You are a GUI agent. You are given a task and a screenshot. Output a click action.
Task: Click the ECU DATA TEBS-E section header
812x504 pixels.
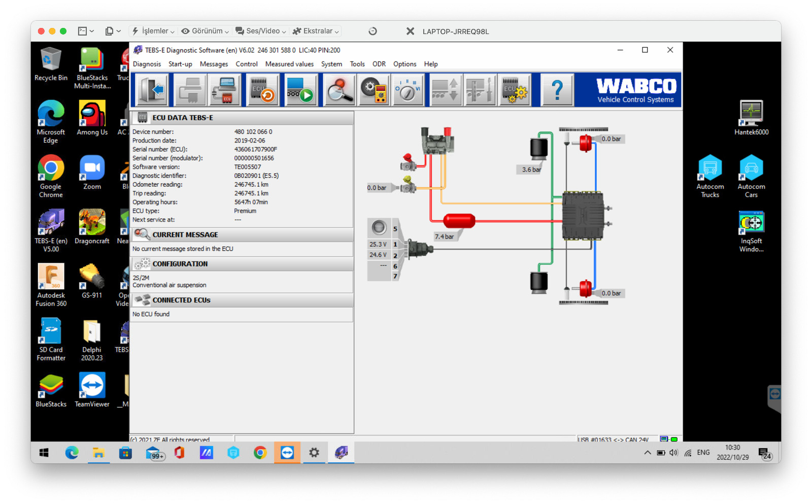(242, 118)
